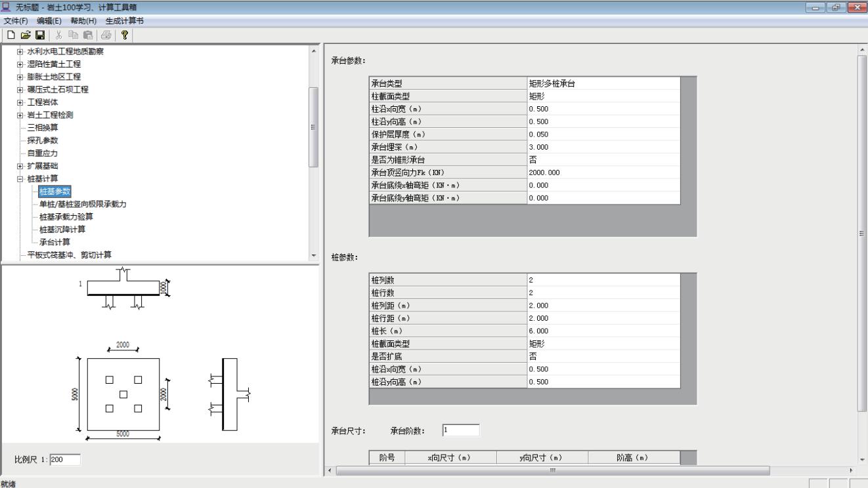This screenshot has height=488, width=868.
Task: Click the Open file folder icon
Action: tap(26, 35)
